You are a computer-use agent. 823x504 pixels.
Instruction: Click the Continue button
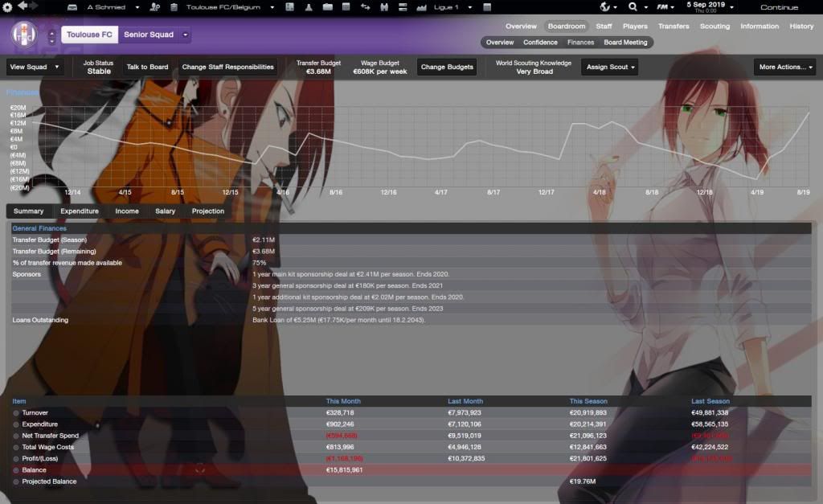pos(779,7)
